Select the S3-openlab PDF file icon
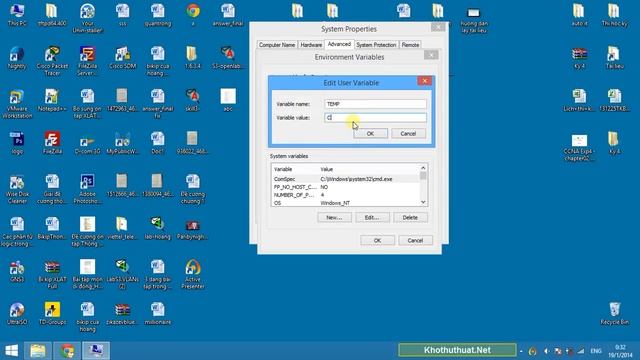The width and height of the screenshot is (640, 360). 228,58
